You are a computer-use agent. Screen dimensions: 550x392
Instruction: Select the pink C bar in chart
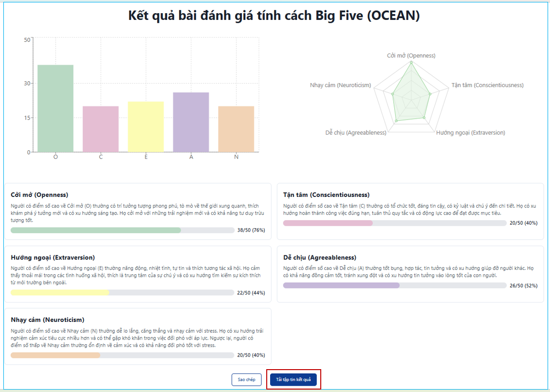(x=101, y=129)
